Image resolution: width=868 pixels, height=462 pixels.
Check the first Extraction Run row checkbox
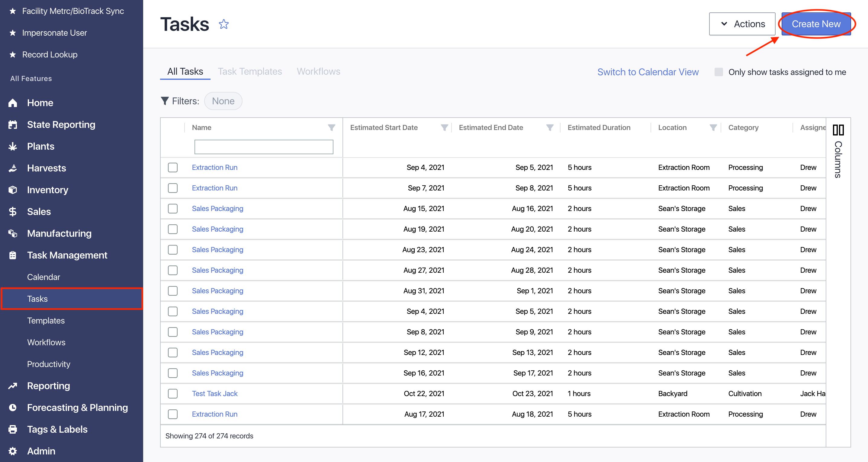click(x=172, y=168)
